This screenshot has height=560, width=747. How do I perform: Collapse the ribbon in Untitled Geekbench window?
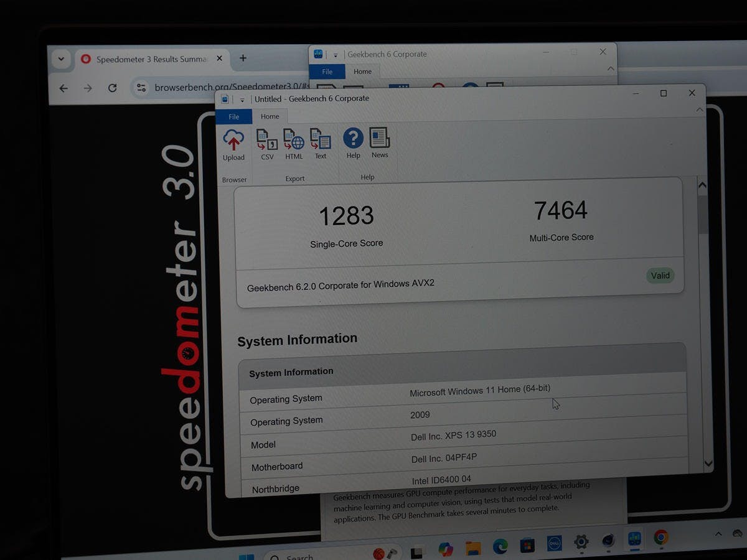point(699,110)
